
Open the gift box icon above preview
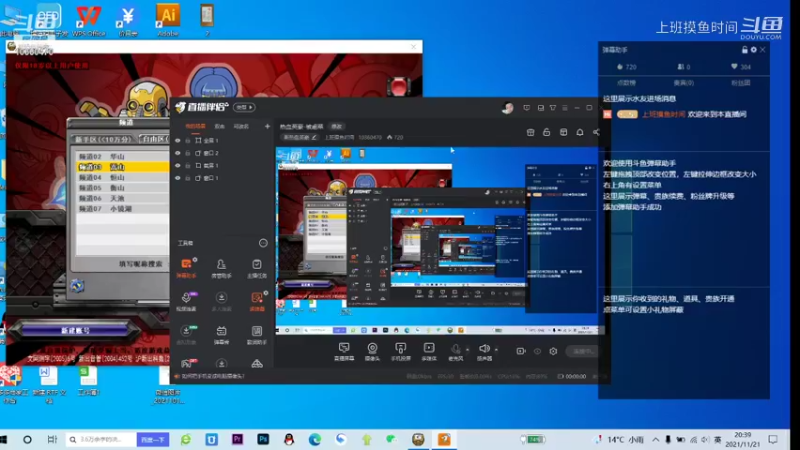(x=530, y=132)
